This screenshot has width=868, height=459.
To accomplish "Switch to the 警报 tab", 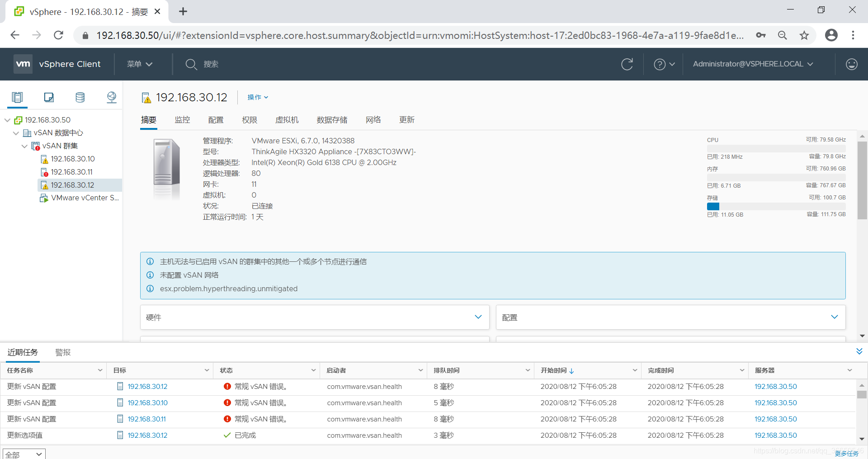I will point(63,352).
